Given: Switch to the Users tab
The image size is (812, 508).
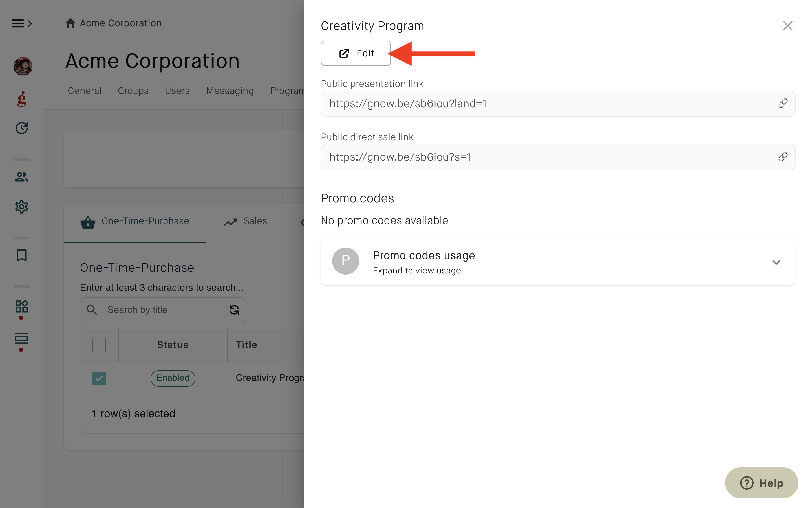Looking at the screenshot, I should coord(177,91).
